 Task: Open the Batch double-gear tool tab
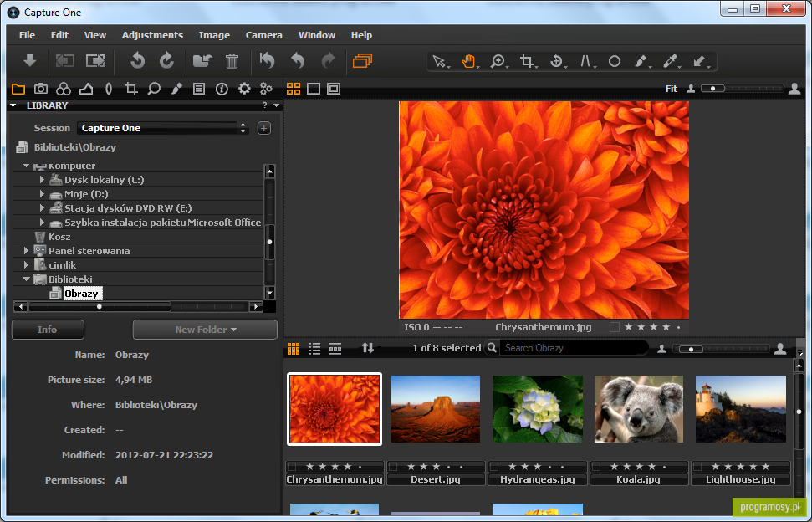266,89
